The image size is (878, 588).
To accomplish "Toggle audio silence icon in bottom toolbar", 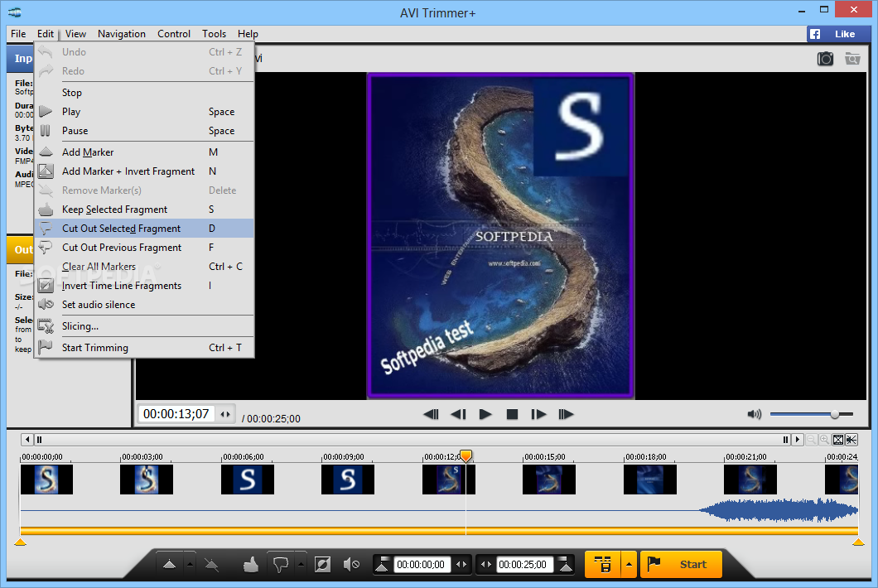I will click(351, 565).
